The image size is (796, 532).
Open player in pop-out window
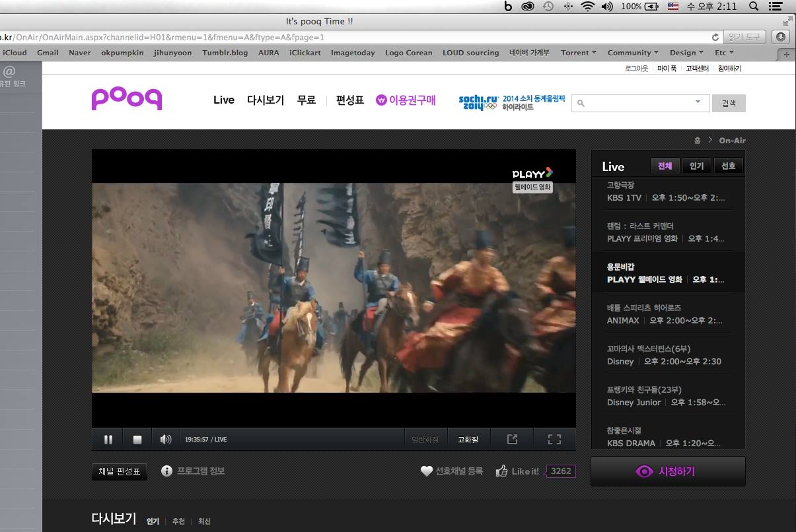click(x=512, y=439)
